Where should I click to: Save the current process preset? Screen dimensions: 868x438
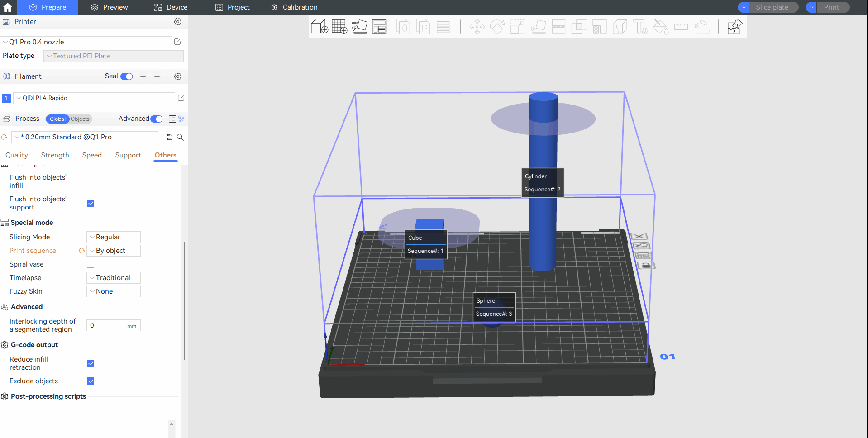169,137
